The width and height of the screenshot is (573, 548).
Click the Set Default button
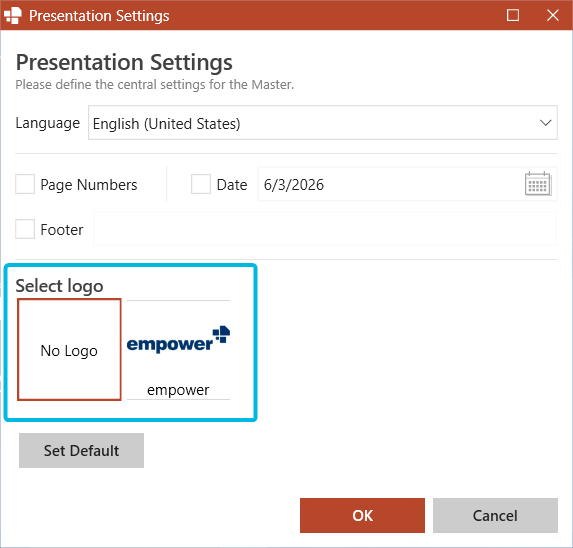pyautogui.click(x=81, y=450)
